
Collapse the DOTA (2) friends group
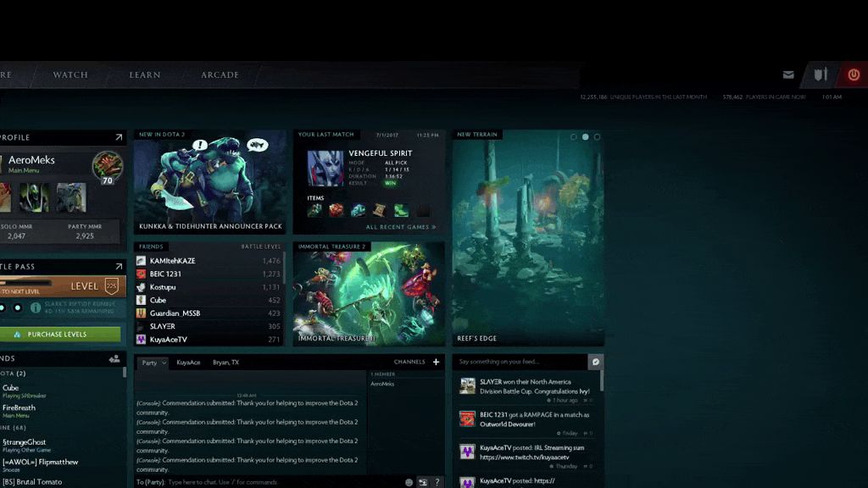(x=14, y=374)
